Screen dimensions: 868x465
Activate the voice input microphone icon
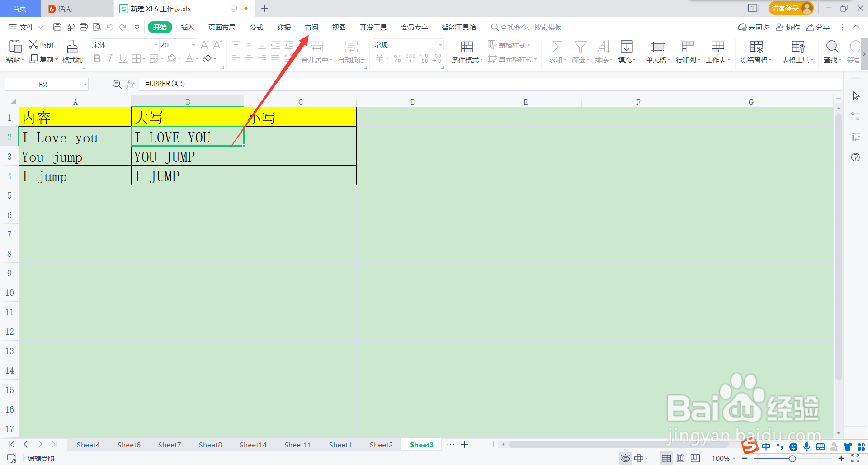pyautogui.click(x=807, y=446)
